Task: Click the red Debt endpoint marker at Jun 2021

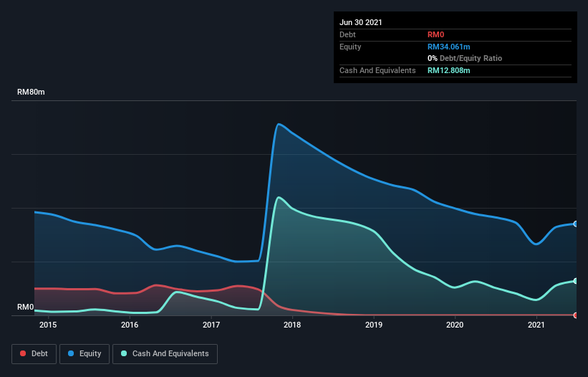Action: (576, 315)
